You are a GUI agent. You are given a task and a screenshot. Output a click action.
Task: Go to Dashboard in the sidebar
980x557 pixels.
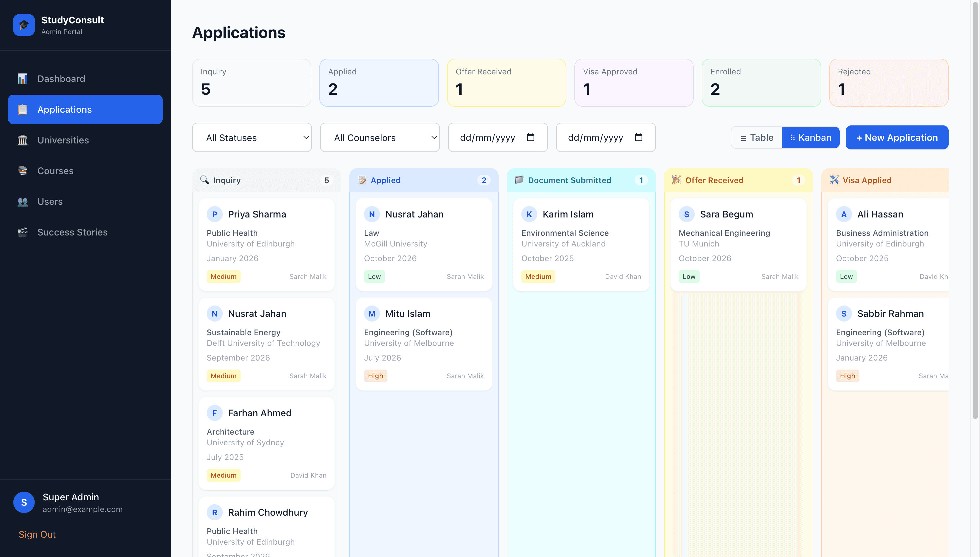[x=85, y=79]
